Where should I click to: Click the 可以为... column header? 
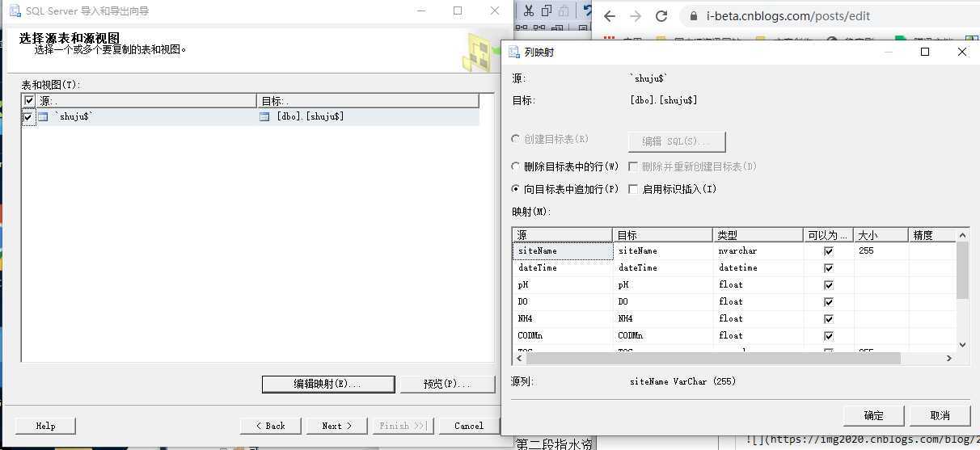[829, 235]
